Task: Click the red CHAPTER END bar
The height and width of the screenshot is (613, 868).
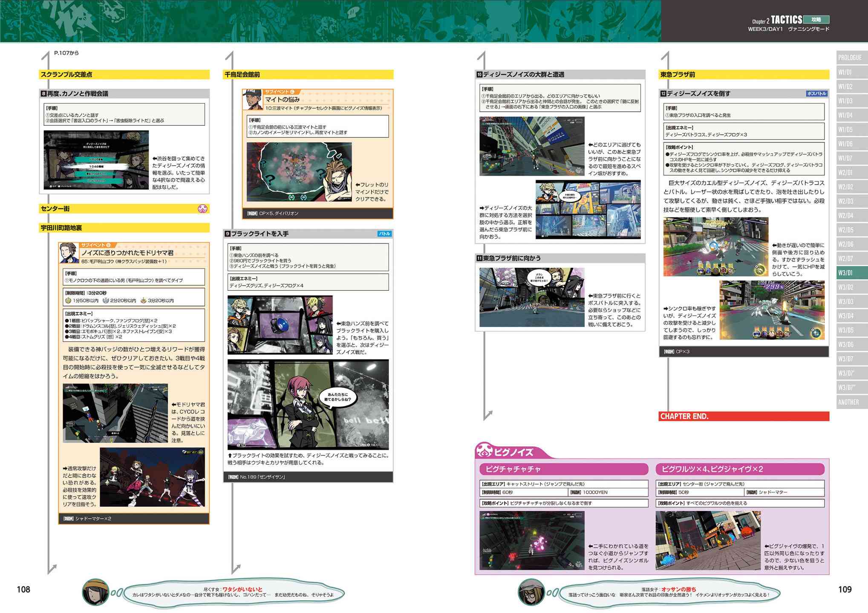Action: click(744, 416)
